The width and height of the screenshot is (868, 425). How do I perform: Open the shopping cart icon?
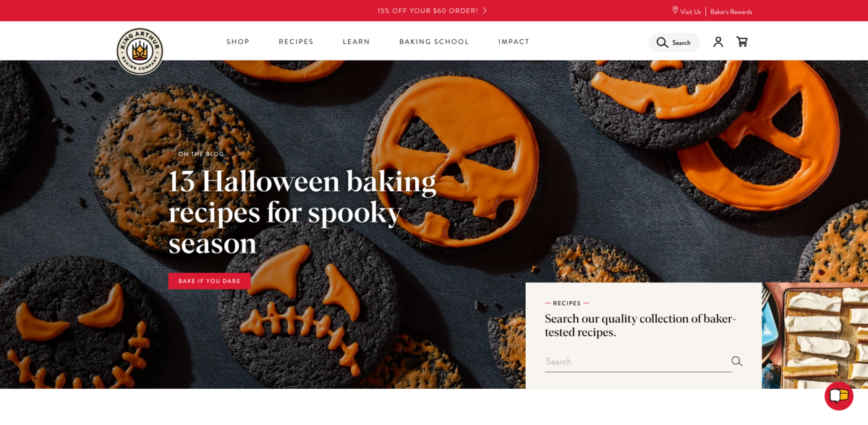(742, 42)
